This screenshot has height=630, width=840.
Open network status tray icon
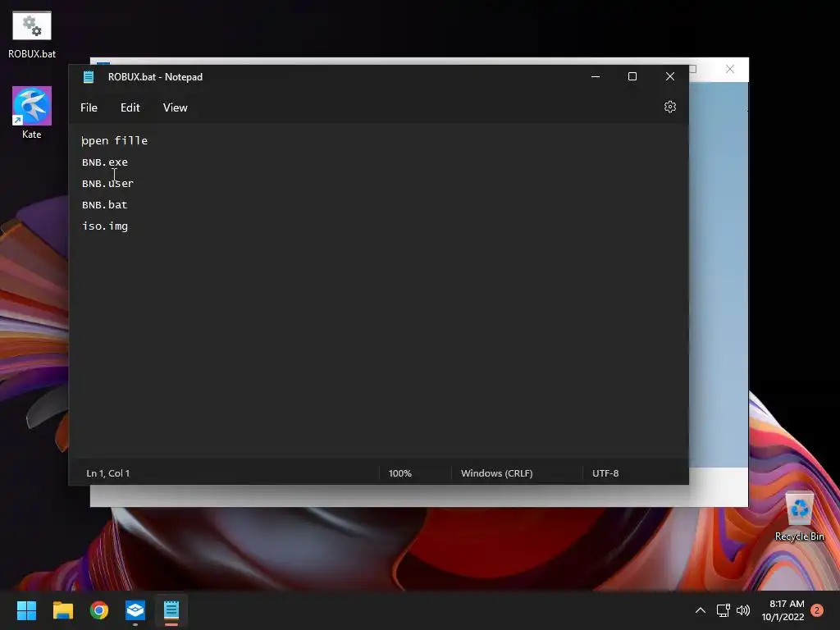[x=724, y=610]
